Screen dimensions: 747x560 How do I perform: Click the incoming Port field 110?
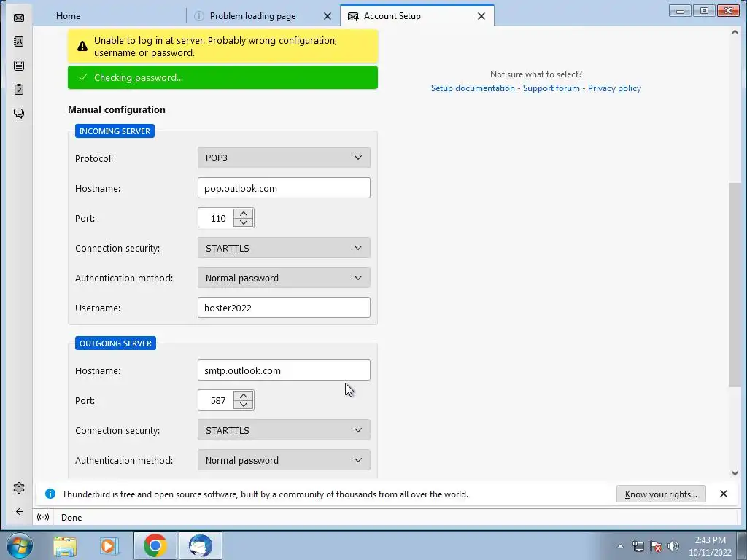[x=216, y=218]
